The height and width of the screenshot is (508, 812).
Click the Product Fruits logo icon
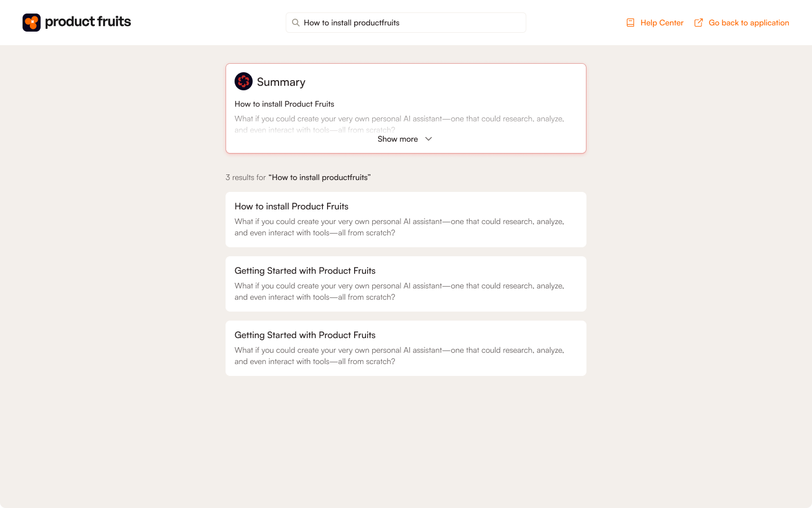pos(32,23)
